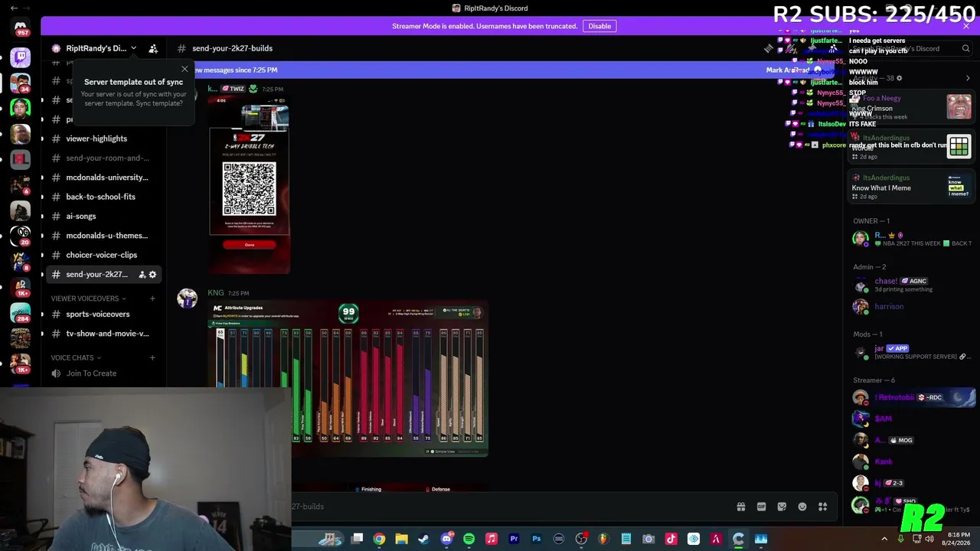
Task: Open the choicer-voicer-clips channel
Action: tap(103, 255)
